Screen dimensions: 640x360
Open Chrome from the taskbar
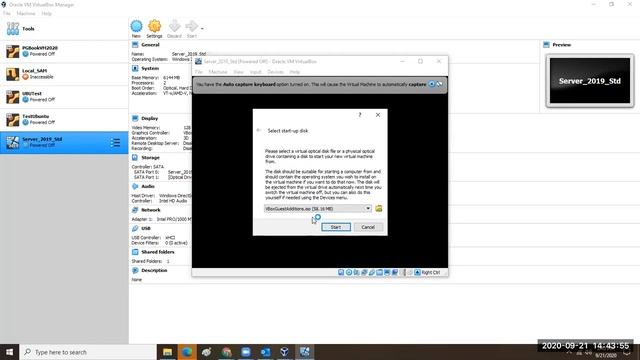[x=227, y=352]
